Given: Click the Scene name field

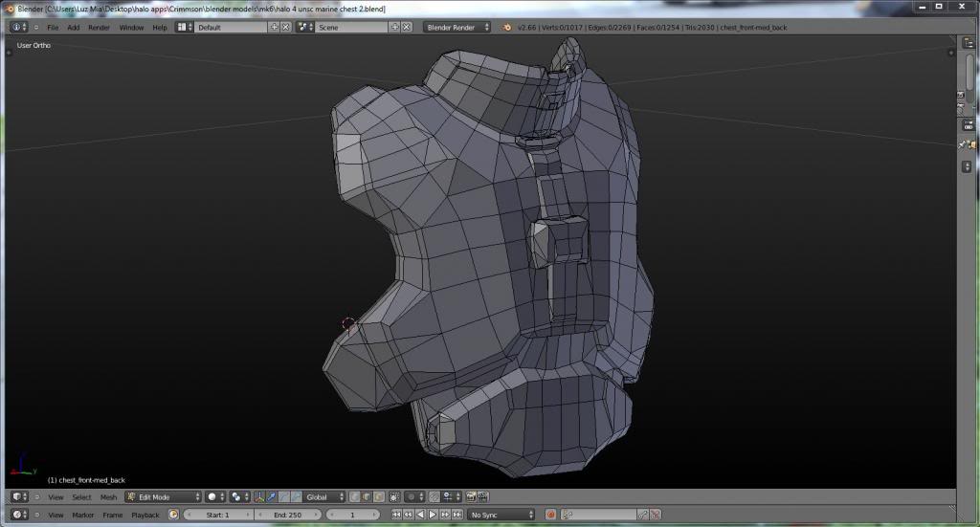Looking at the screenshot, I should tap(351, 27).
